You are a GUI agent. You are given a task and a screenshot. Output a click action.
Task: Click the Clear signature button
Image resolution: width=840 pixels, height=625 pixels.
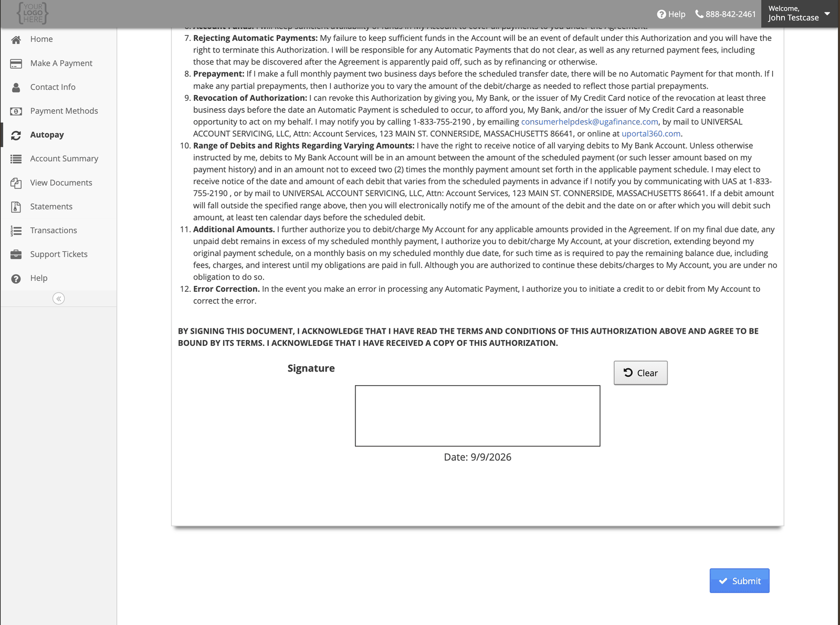pos(640,373)
